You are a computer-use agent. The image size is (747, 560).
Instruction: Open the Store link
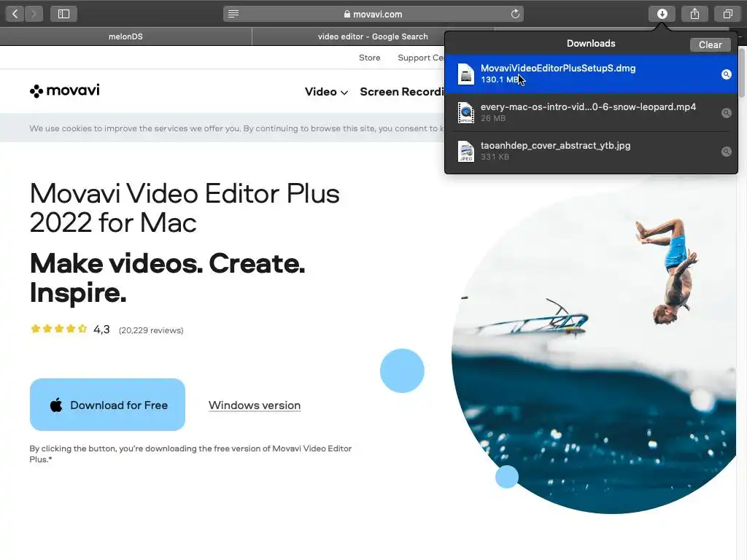370,58
